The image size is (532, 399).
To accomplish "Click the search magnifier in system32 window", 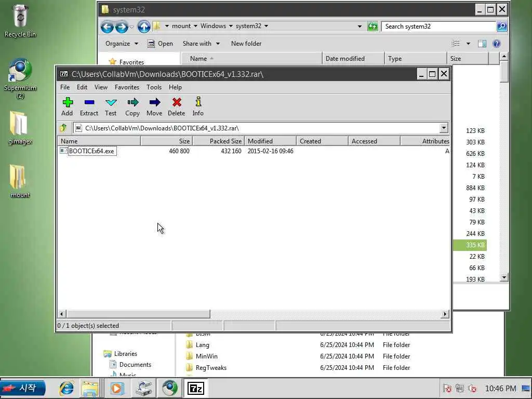I will click(502, 26).
